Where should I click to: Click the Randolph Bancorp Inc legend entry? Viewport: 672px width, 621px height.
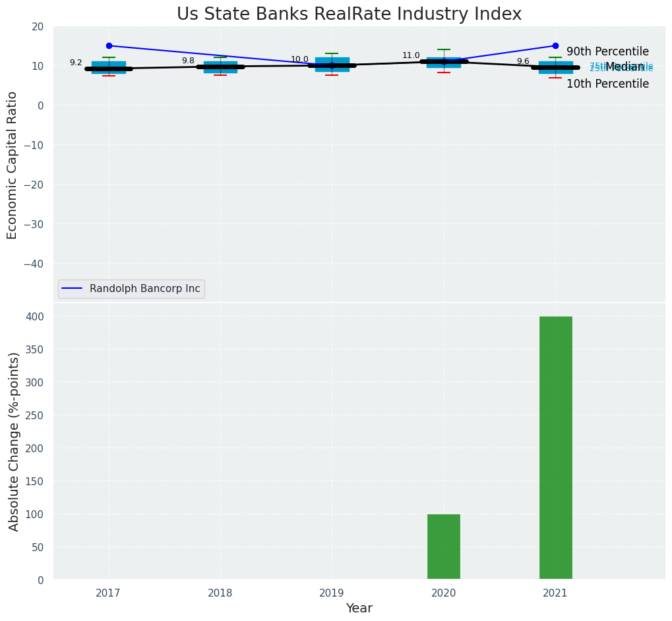(x=144, y=289)
